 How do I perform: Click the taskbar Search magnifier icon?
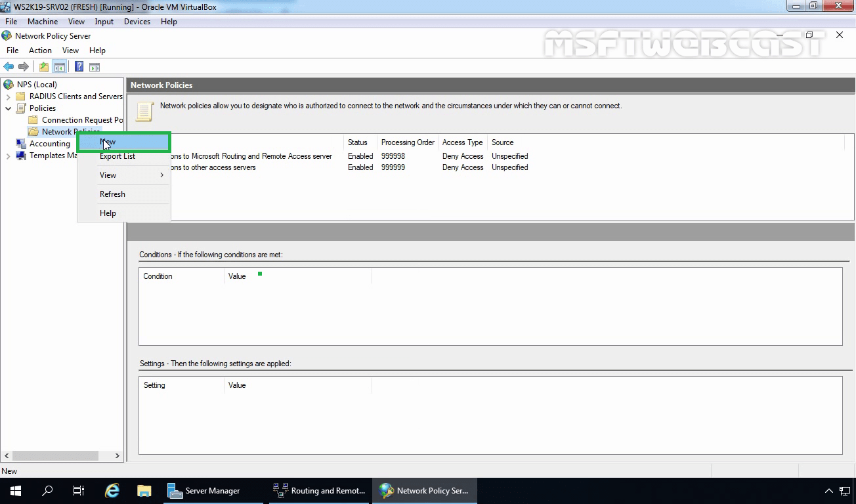(47, 491)
